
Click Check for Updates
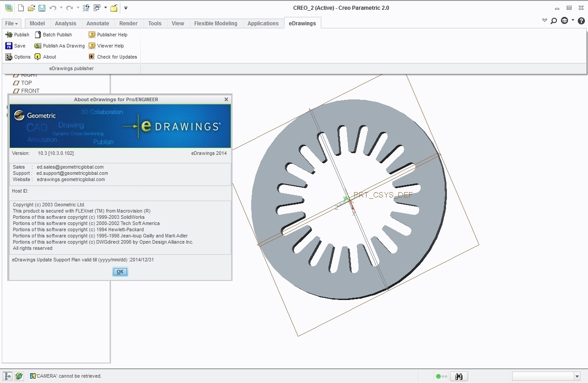tap(113, 57)
